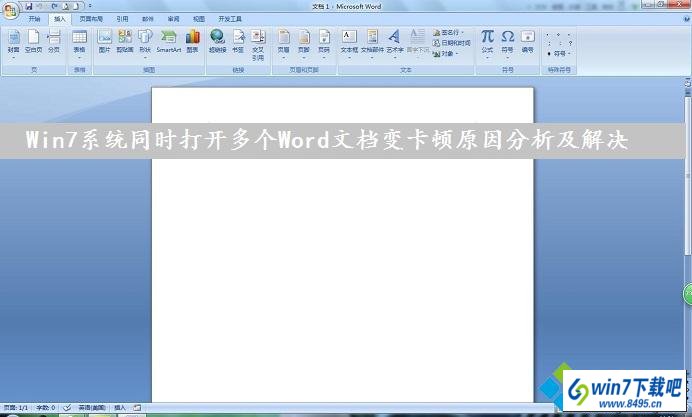Toggle the Insert (插入) mode in status bar
Viewport: 692px width, 417px height.
click(x=120, y=408)
